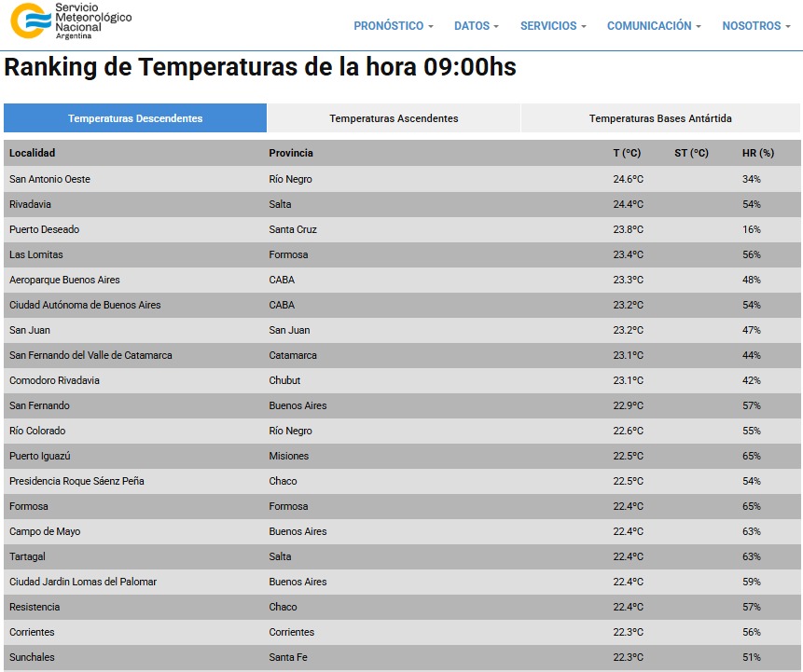Click the SMN meteorological service logo
The image size is (803, 672).
[x=65, y=21]
